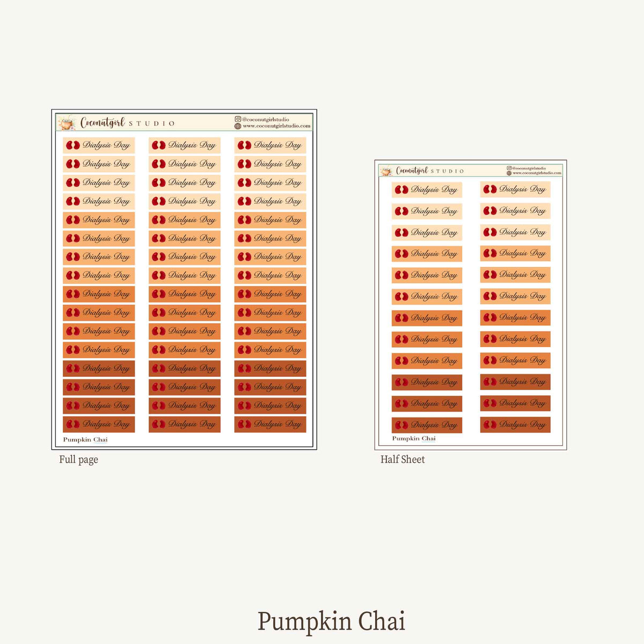Viewport: 644px width, 644px height.
Task: Click the Instagram icon on the Full page sheet
Action: coord(238,119)
